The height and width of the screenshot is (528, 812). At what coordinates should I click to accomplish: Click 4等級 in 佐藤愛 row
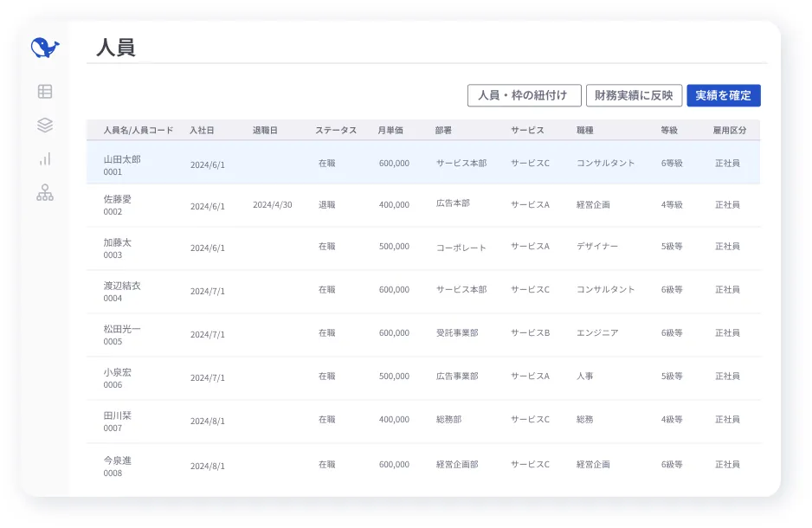point(672,205)
